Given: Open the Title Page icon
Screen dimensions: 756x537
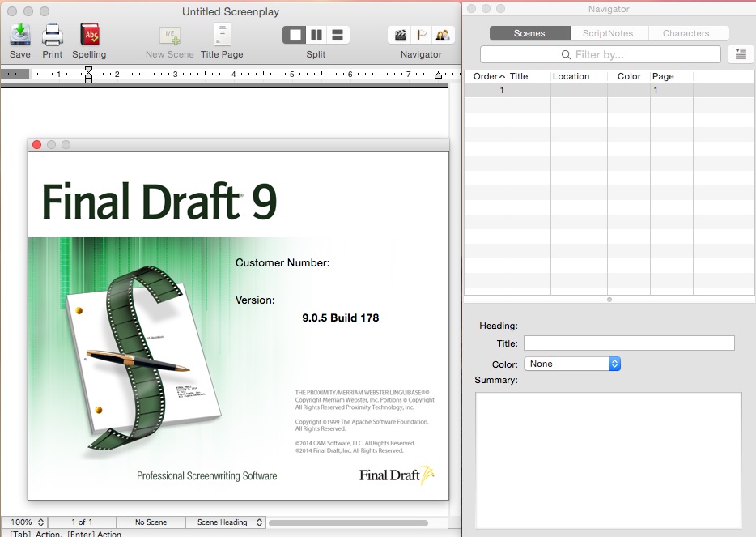Looking at the screenshot, I should tap(223, 34).
